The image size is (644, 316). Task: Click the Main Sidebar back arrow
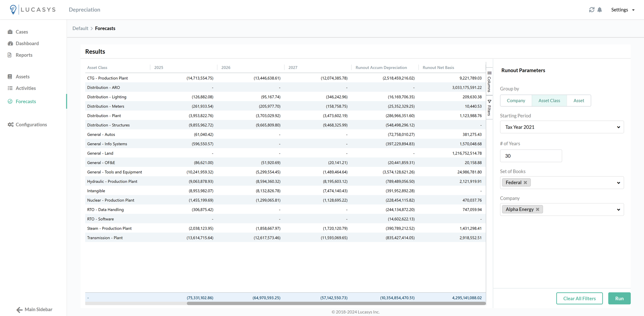(20, 310)
